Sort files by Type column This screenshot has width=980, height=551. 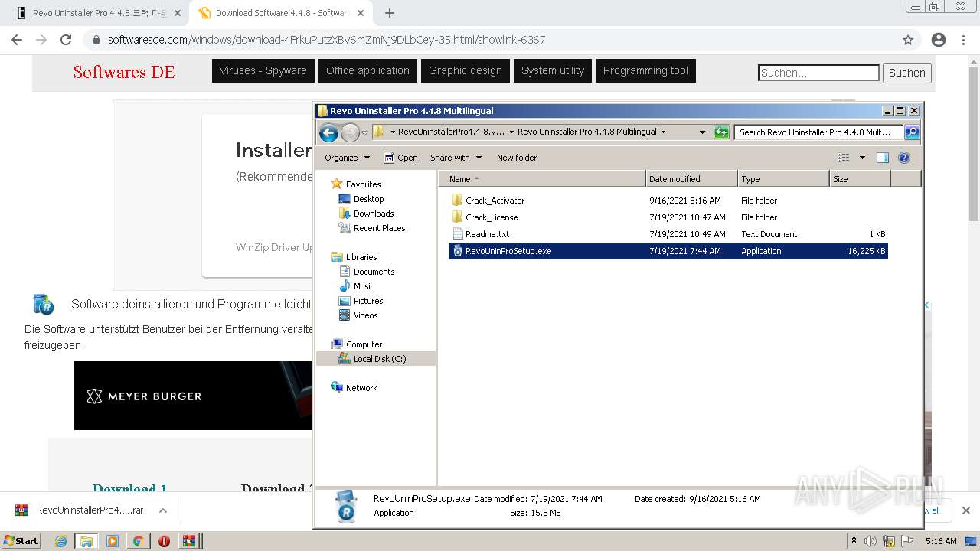[x=783, y=179]
